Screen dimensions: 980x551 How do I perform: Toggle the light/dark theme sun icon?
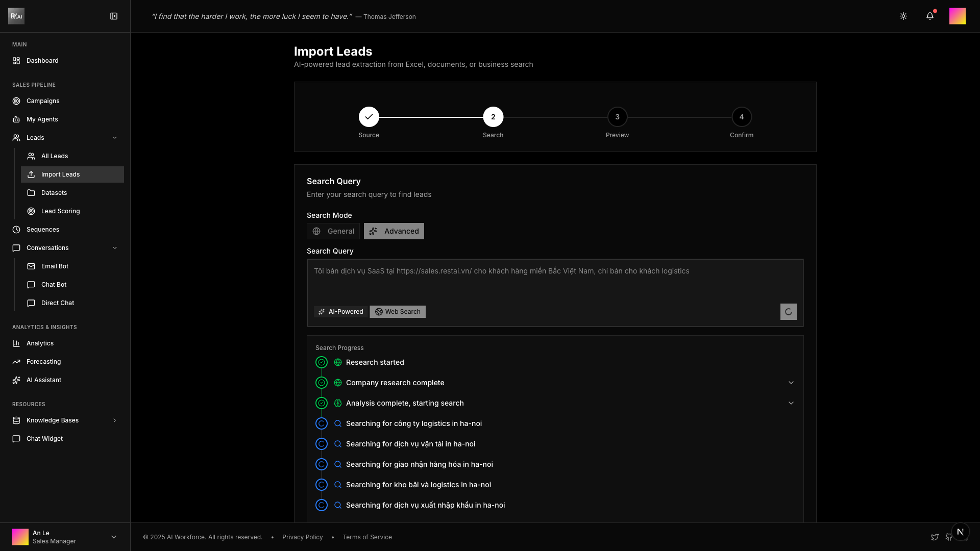tap(903, 16)
